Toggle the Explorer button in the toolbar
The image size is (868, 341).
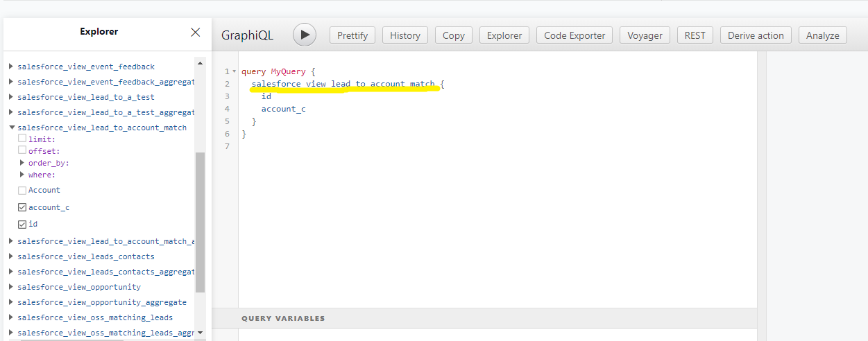pos(504,35)
